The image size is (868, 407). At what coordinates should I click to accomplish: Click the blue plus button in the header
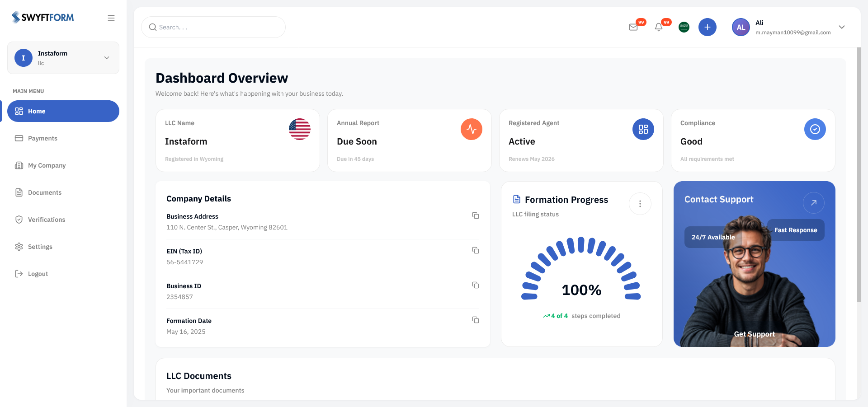tap(707, 27)
